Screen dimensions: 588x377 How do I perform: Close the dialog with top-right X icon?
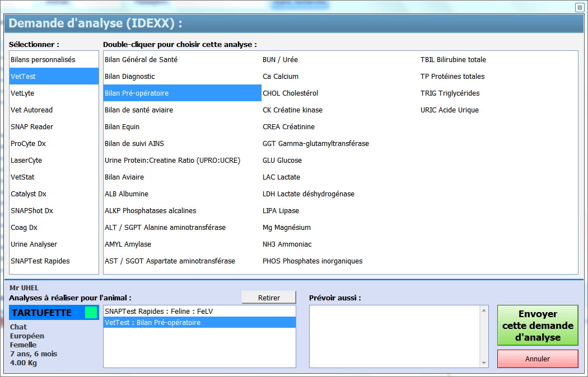click(579, 7)
